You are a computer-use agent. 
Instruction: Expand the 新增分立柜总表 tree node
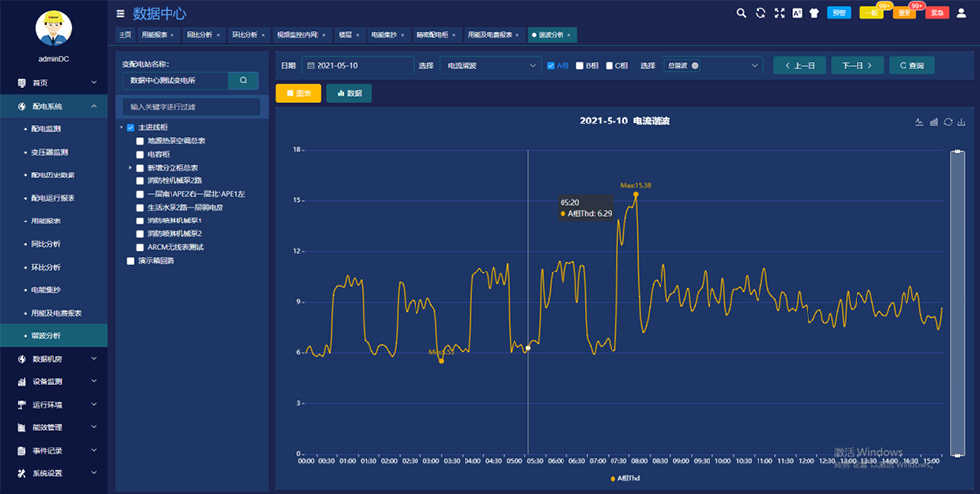(x=130, y=168)
